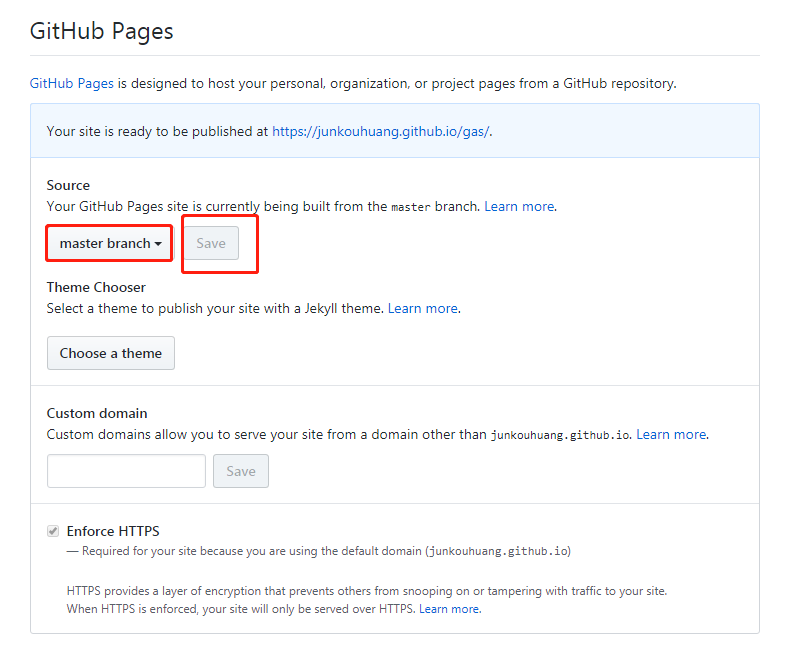Image resolution: width=785 pixels, height=659 pixels.
Task: Click the Custom domain heading text
Action: click(x=97, y=413)
